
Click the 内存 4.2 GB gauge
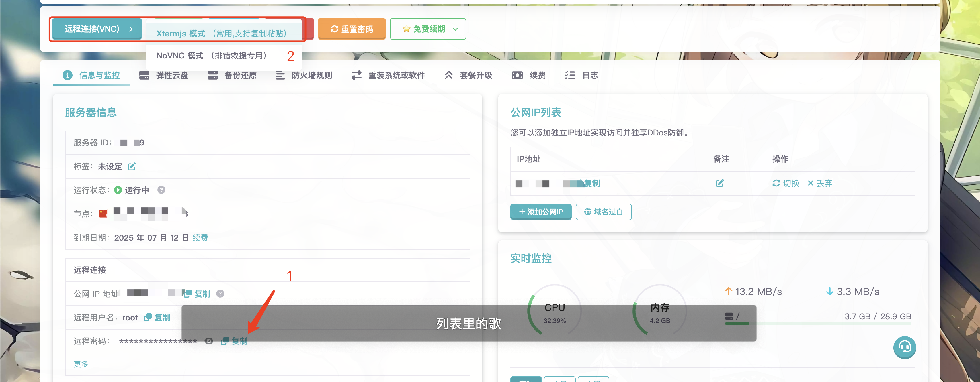pos(660,311)
